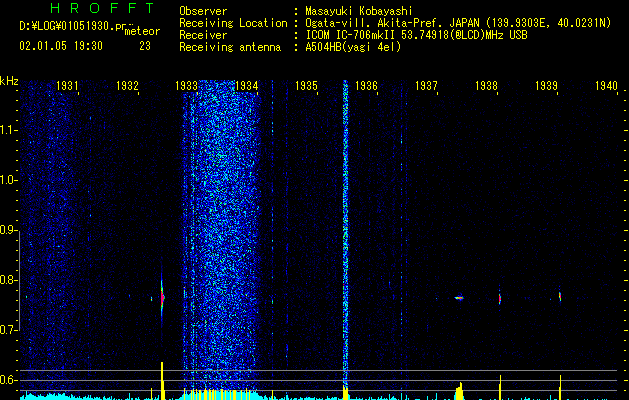Click the Observer field label
Image resolution: width=629 pixels, height=400 pixels.
click(x=203, y=11)
